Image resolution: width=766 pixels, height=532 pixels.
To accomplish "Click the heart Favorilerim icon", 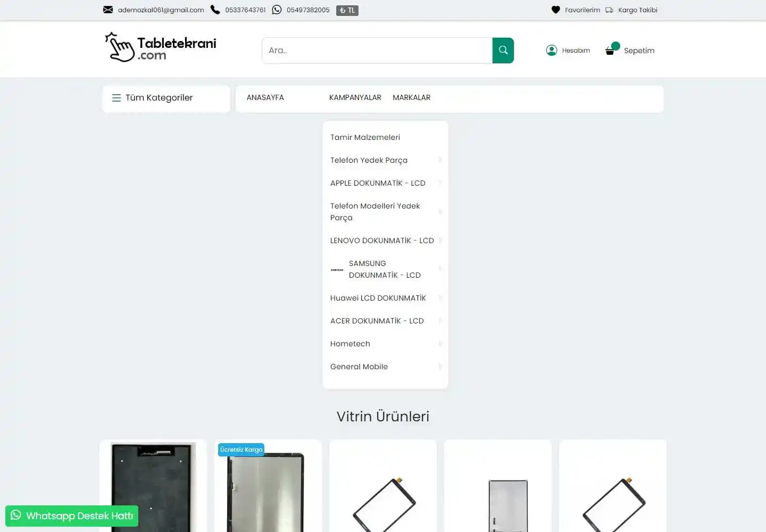I will coord(556,10).
